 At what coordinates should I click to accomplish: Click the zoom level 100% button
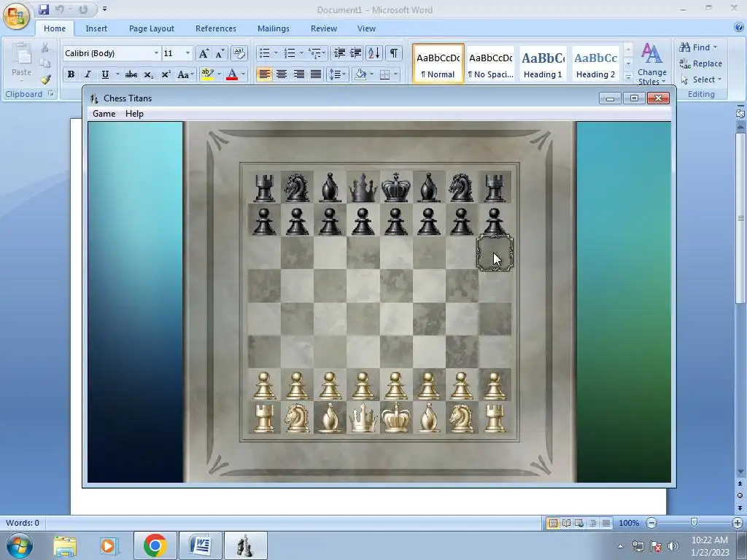[629, 523]
